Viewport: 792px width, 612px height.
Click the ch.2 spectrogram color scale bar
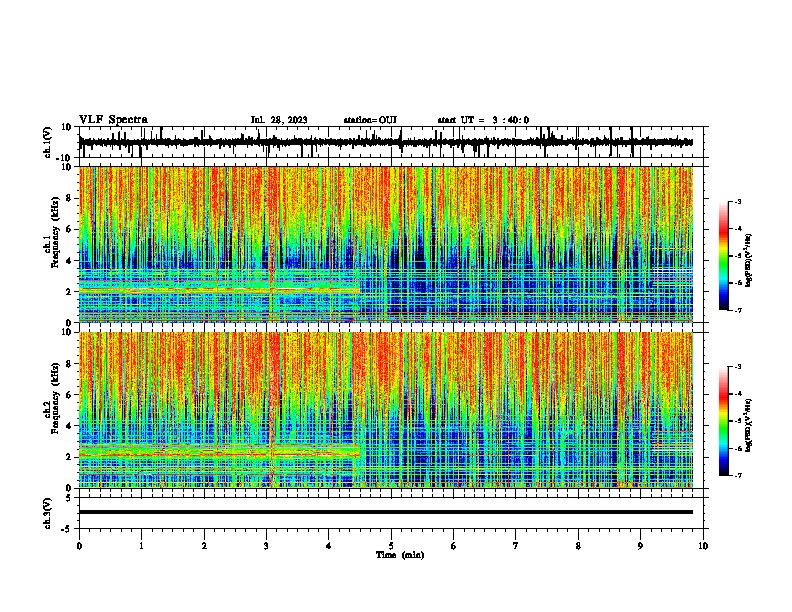[724, 421]
